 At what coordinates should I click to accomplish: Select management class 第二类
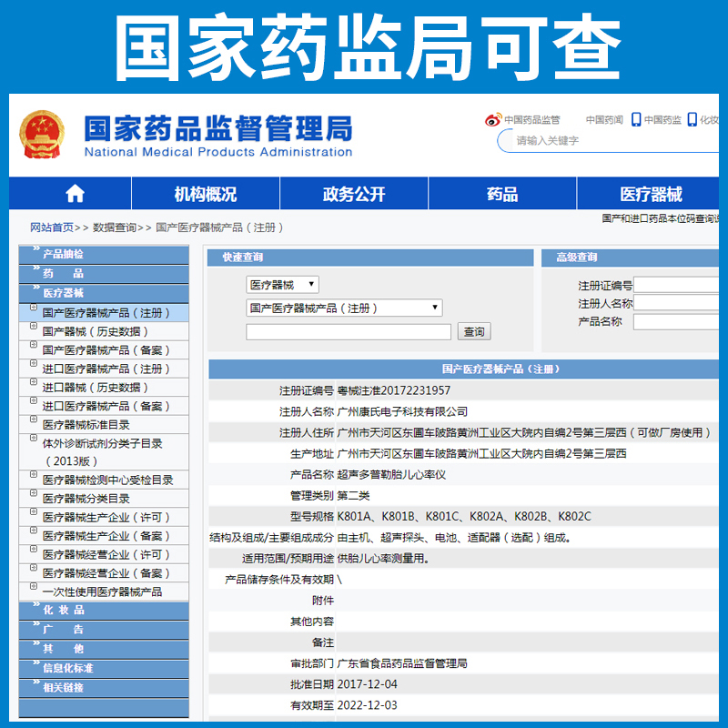(x=353, y=495)
